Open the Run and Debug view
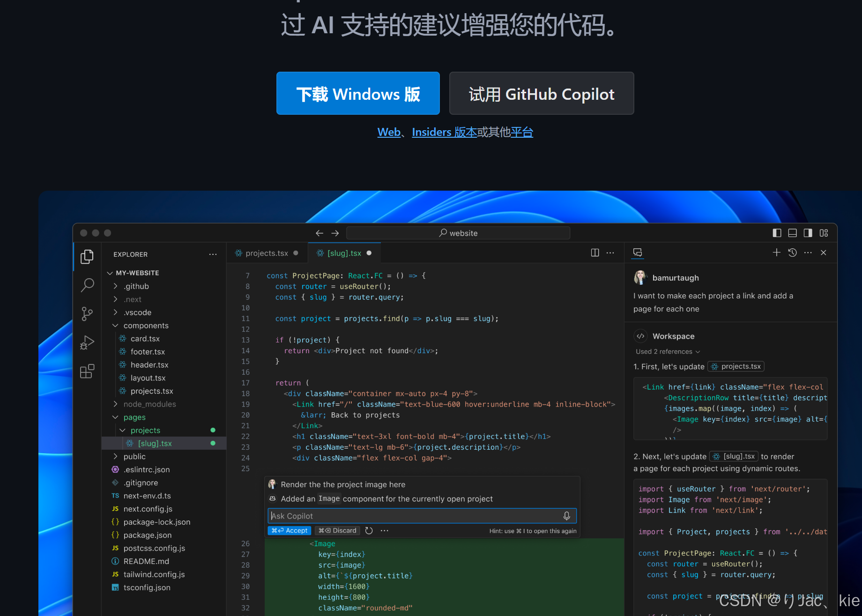 [87, 342]
